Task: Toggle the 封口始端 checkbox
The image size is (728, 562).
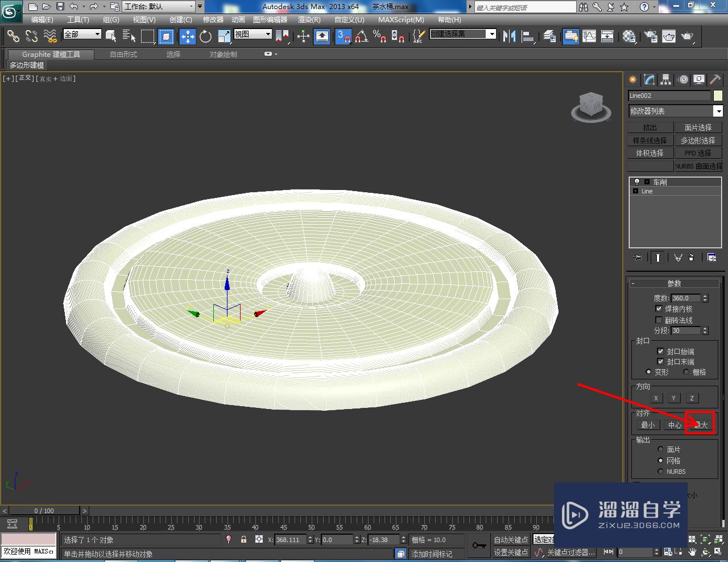Action: point(660,352)
